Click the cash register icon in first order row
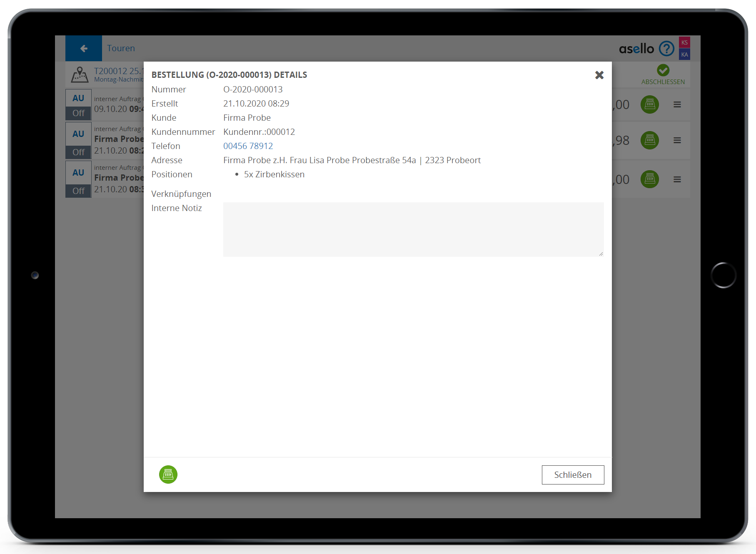 649,104
